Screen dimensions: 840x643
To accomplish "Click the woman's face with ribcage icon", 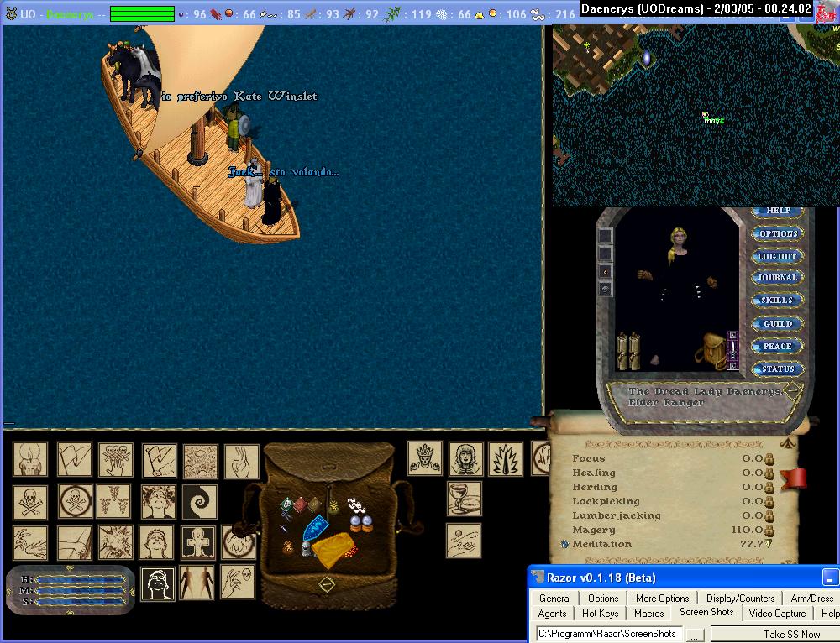I will tap(465, 459).
